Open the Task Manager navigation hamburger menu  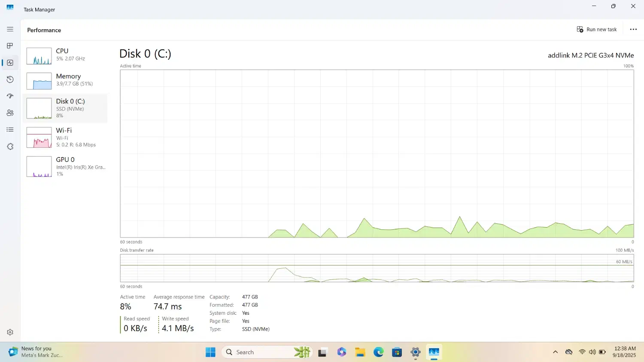10,29
